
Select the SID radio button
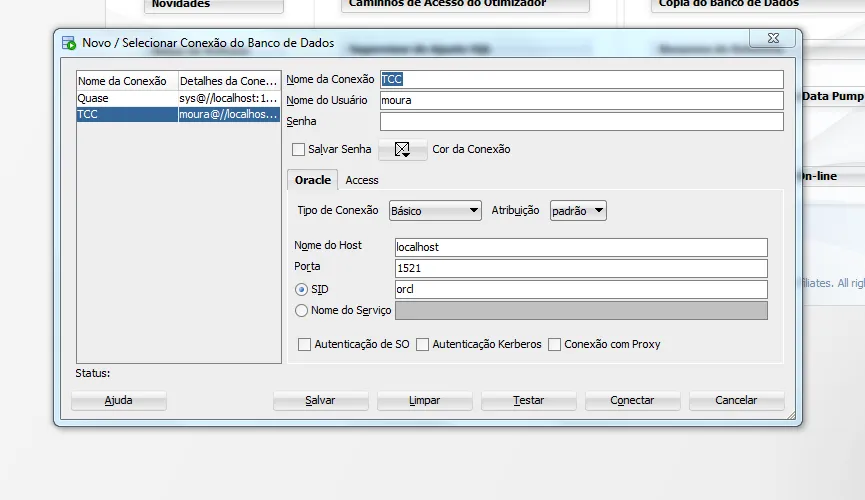click(302, 289)
